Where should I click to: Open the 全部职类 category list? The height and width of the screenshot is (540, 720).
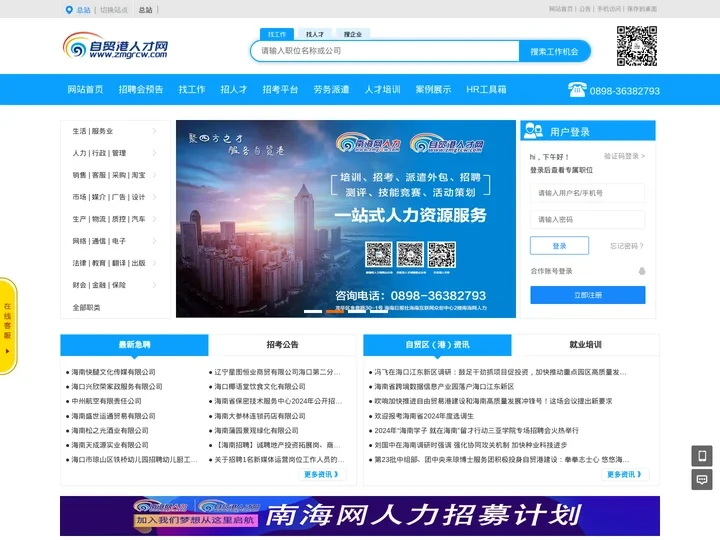point(86,308)
